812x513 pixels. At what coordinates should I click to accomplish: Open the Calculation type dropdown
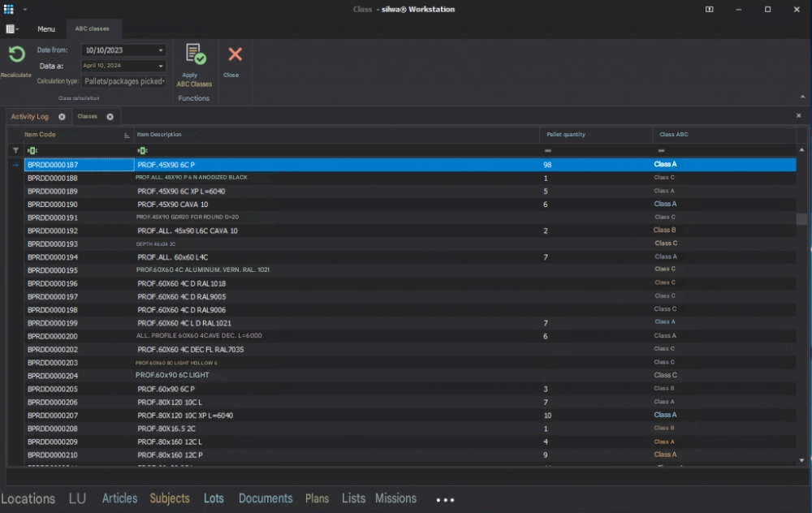click(164, 81)
